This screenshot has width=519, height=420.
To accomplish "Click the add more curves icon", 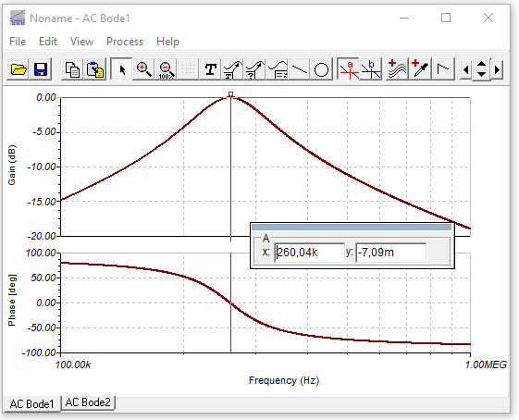I will click(397, 69).
